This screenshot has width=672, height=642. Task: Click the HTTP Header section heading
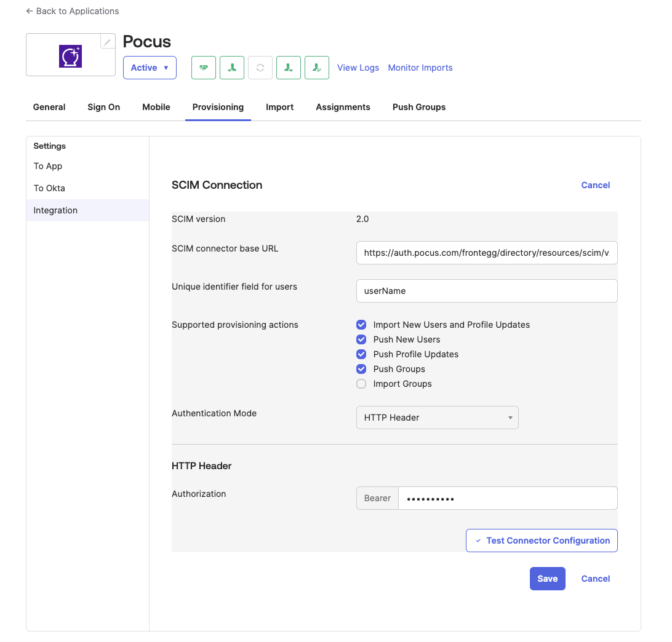(x=201, y=466)
